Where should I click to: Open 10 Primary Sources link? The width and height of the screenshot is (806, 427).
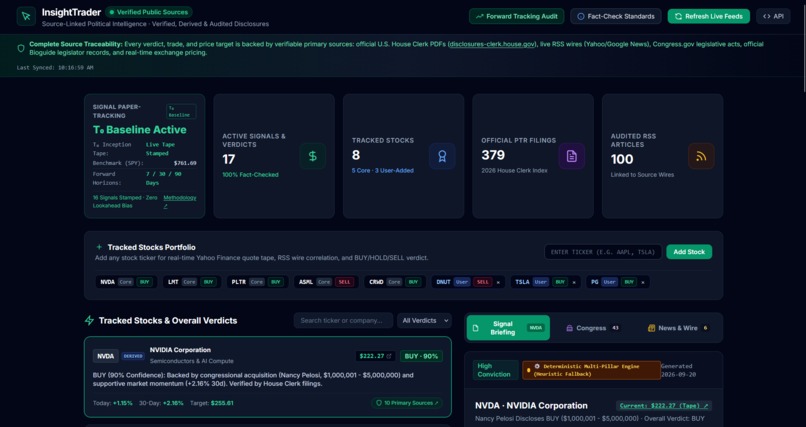click(407, 403)
